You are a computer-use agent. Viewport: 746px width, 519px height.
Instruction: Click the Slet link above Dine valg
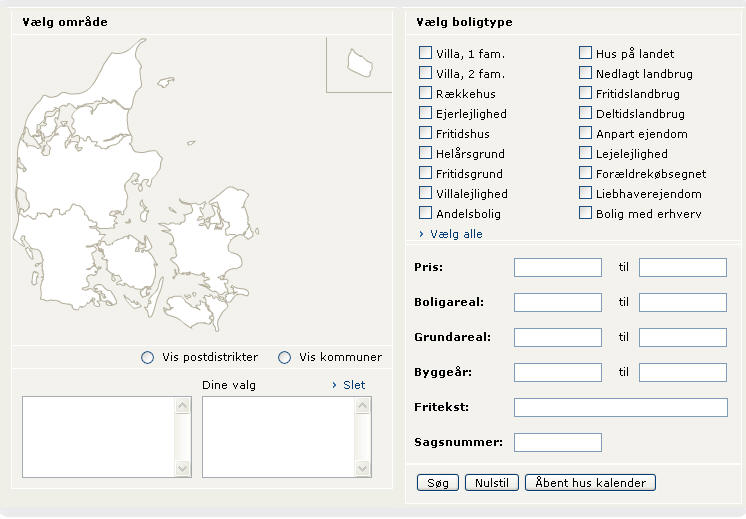pos(354,385)
